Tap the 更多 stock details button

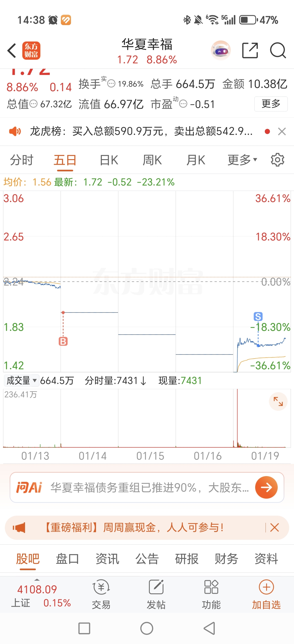tap(271, 104)
